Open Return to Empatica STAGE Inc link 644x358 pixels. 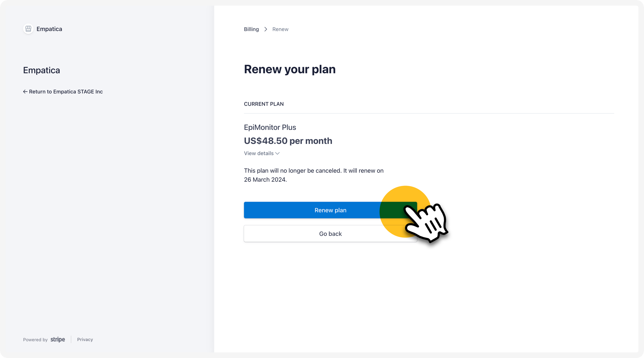point(63,92)
